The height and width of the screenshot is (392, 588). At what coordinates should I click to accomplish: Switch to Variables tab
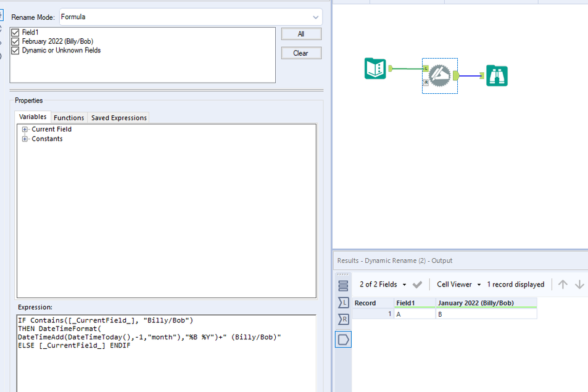coord(33,117)
